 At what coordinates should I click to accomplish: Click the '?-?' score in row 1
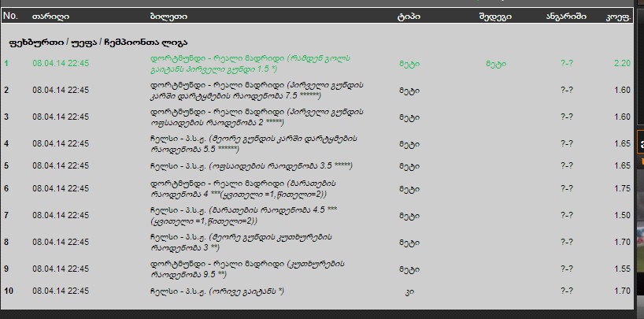point(567,63)
